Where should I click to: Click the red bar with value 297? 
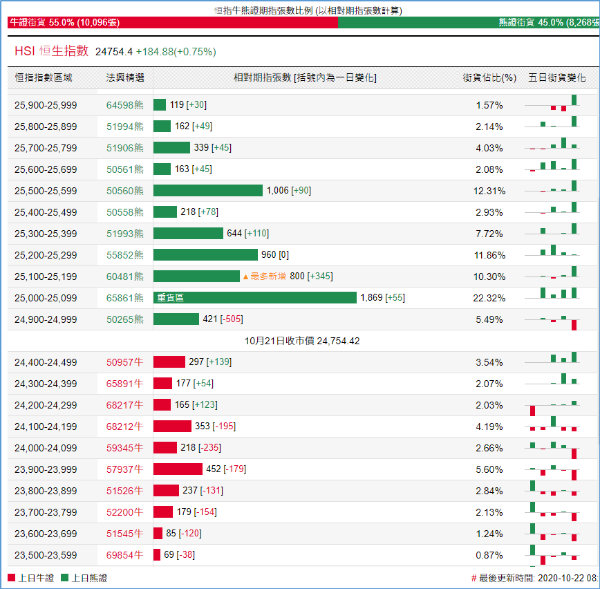tap(169, 362)
